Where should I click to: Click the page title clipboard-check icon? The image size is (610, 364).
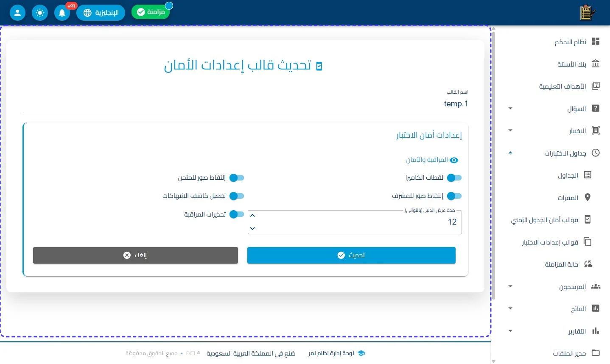[319, 66]
